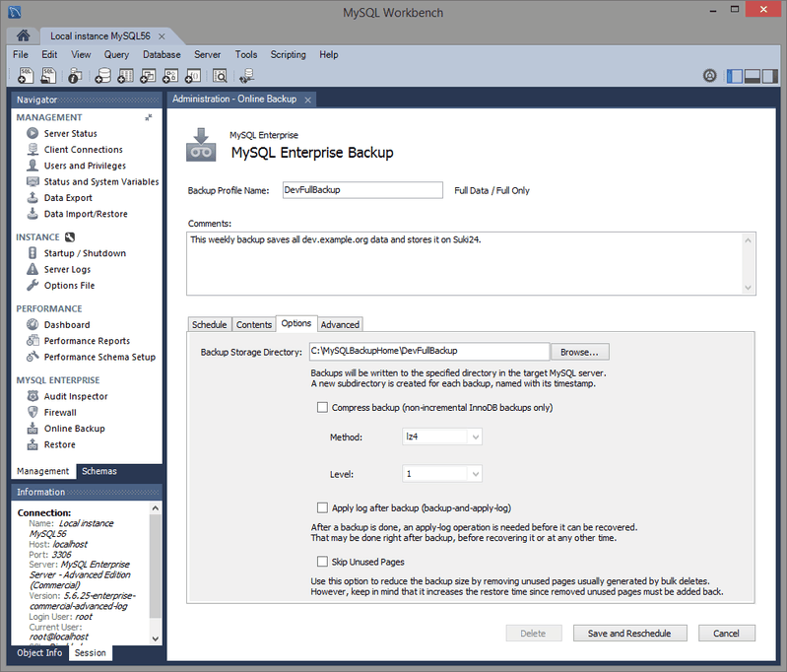
Task: Click the Backup Storage Directory field
Action: tap(429, 351)
